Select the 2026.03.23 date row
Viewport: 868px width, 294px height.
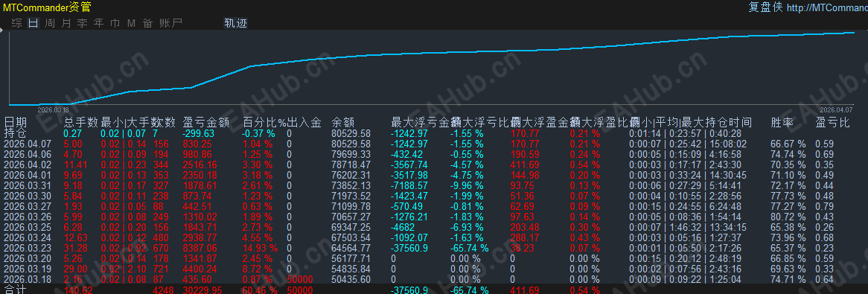coord(27,248)
